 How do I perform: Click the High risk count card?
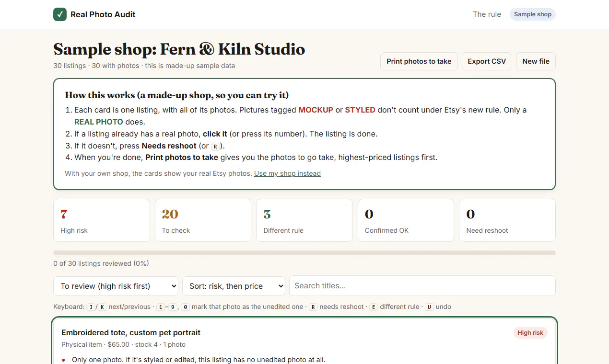tap(102, 220)
